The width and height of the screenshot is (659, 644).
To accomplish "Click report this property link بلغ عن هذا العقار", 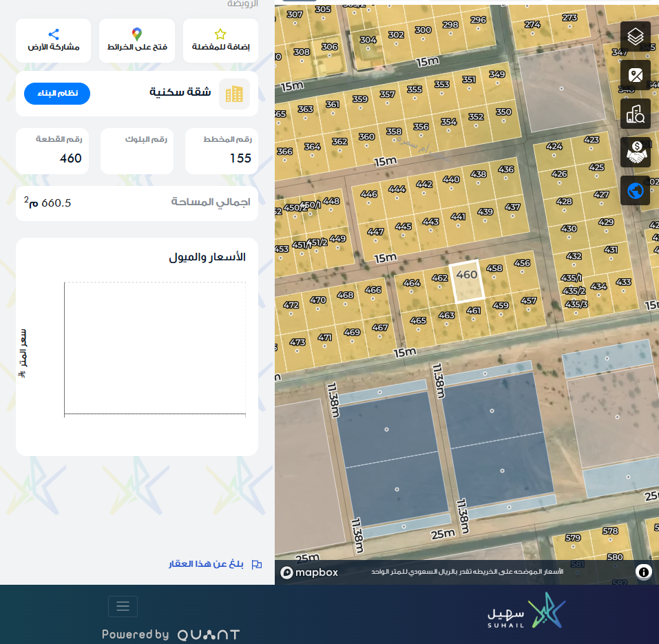I will 206,564.
